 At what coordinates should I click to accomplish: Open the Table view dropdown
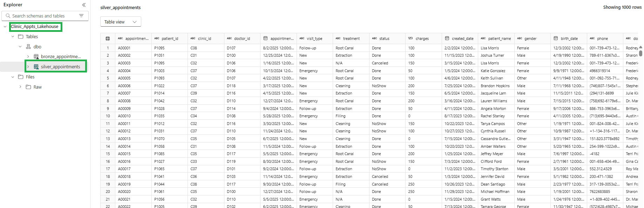pyautogui.click(x=121, y=22)
